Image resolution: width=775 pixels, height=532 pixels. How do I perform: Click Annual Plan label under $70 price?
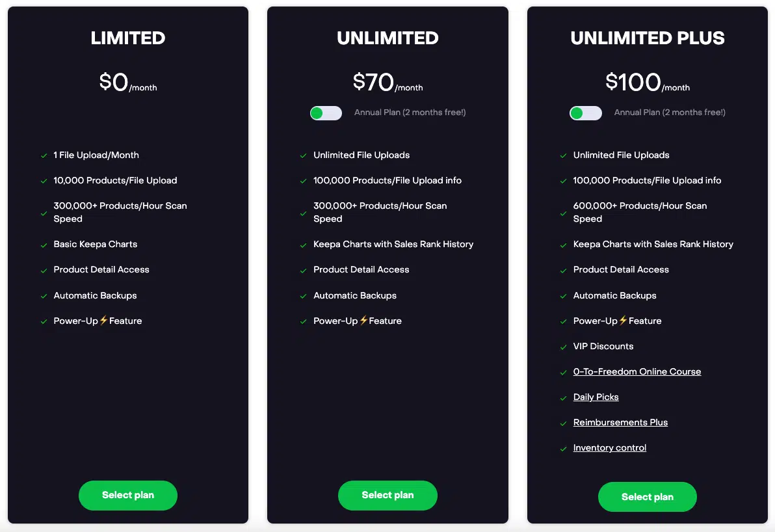click(x=410, y=113)
